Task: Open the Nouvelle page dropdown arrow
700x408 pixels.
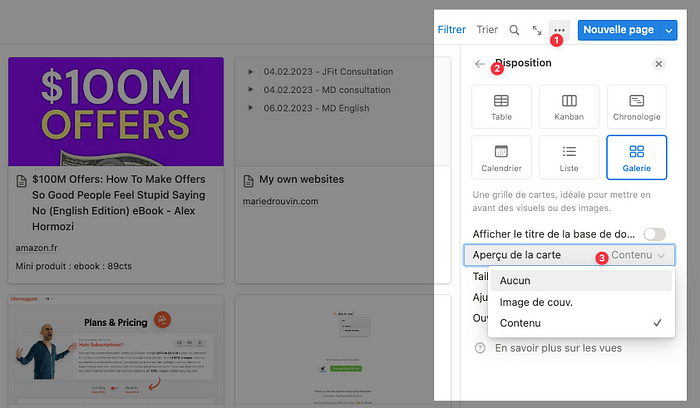Action: [x=669, y=30]
